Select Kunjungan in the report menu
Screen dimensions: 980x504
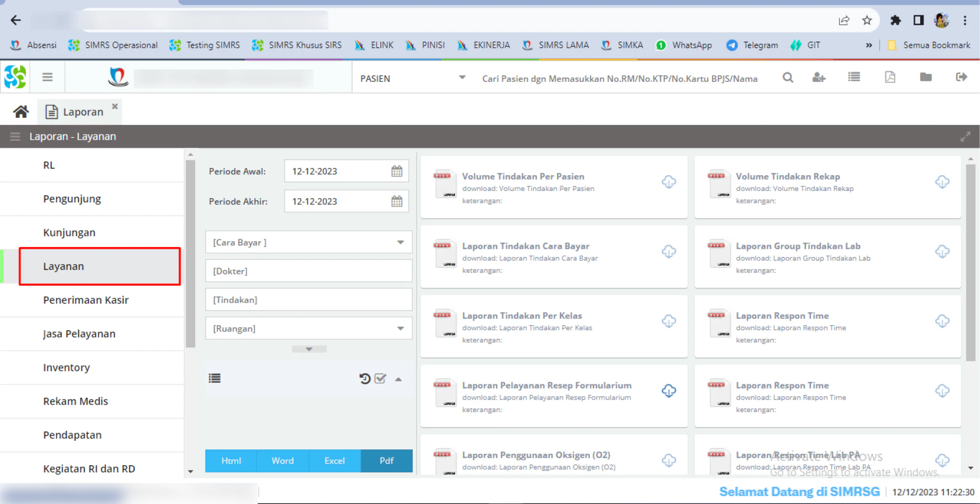click(x=92, y=232)
